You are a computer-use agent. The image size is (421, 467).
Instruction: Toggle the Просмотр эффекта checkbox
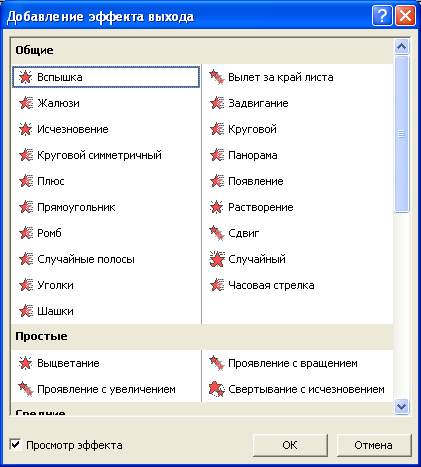coord(15,445)
